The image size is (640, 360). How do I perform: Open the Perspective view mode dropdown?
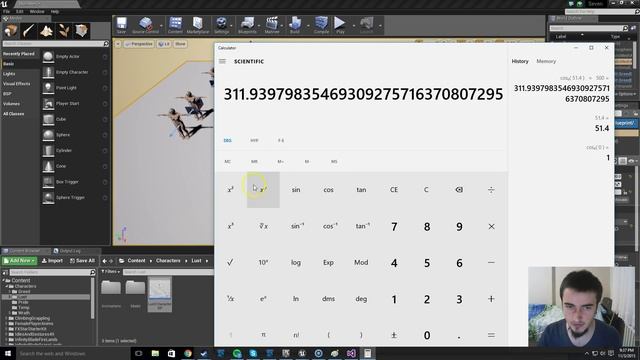138,44
